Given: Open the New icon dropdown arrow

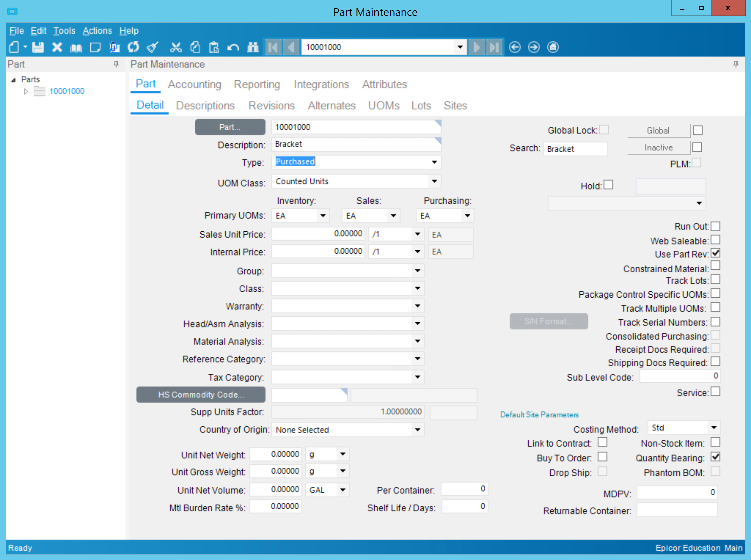Looking at the screenshot, I should [25, 47].
